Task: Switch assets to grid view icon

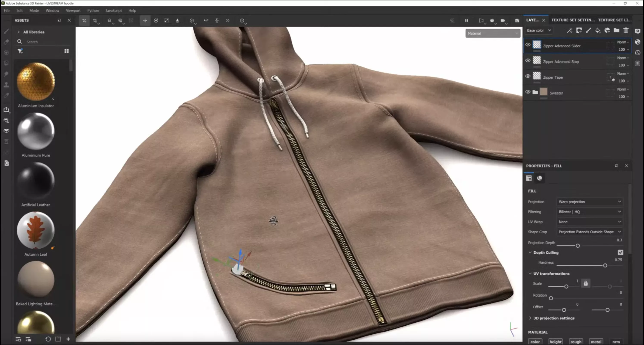Action: point(67,51)
